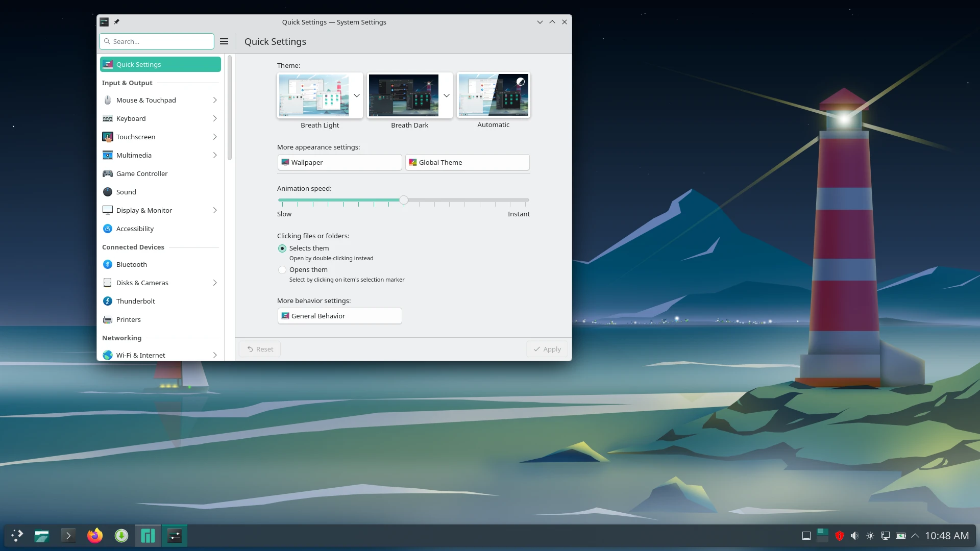Open the Printers settings icon
Image resolution: width=980 pixels, height=551 pixels.
(x=128, y=319)
